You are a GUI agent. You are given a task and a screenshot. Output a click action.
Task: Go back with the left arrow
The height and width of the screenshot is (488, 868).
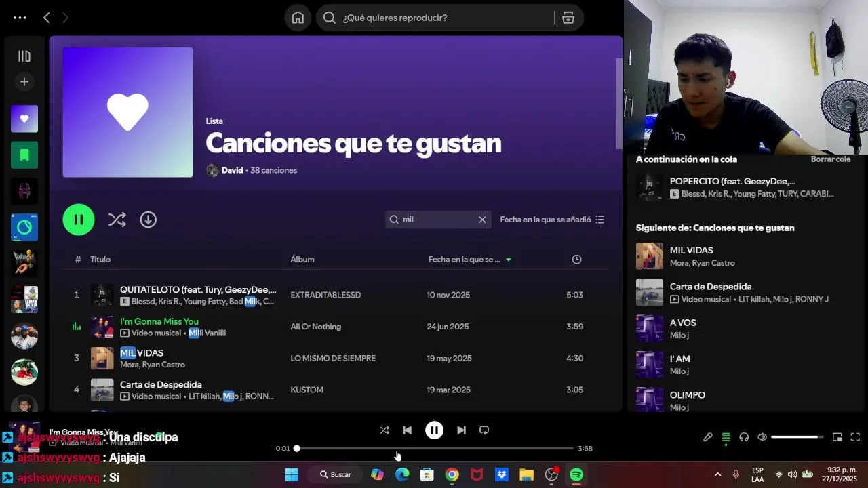click(x=46, y=18)
